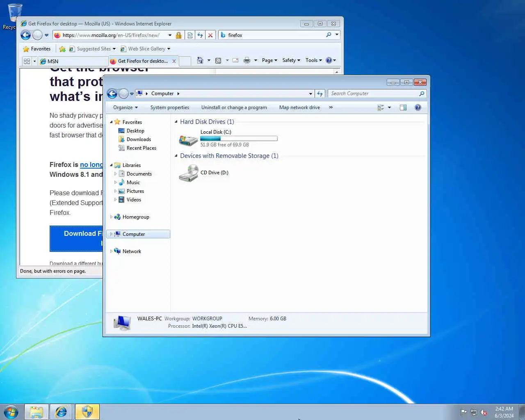
Task: Expand the Network tree node
Action: point(111,251)
